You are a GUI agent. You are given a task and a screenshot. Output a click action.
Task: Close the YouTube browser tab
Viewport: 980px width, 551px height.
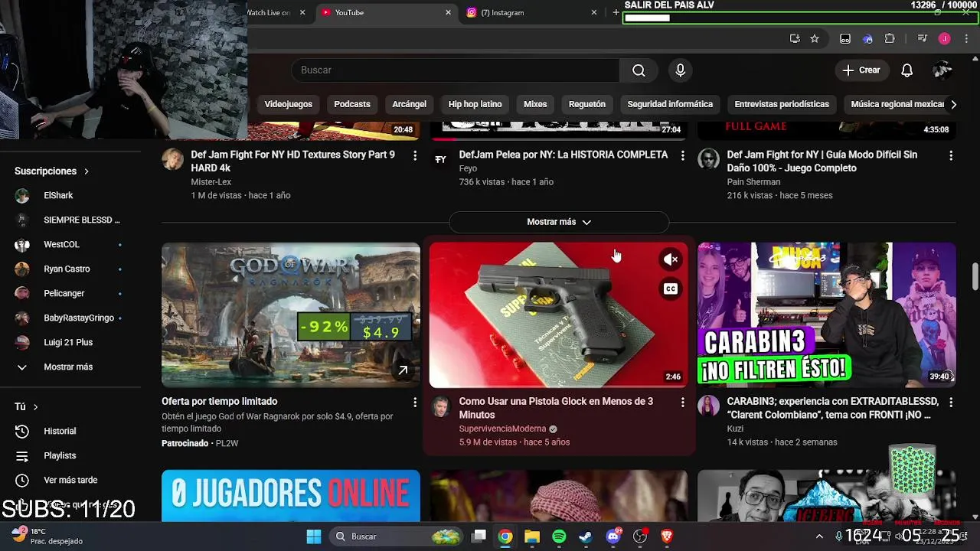[x=449, y=12]
